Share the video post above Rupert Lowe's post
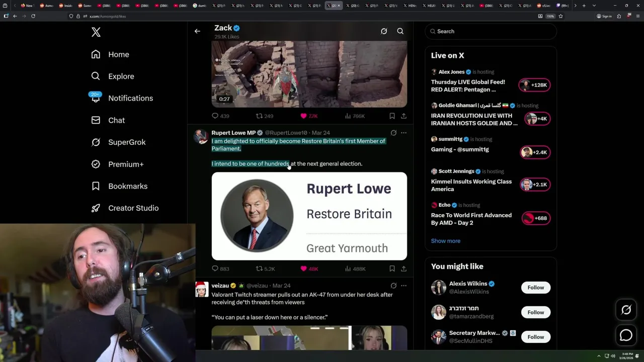This screenshot has width=644, height=362. pos(404,116)
